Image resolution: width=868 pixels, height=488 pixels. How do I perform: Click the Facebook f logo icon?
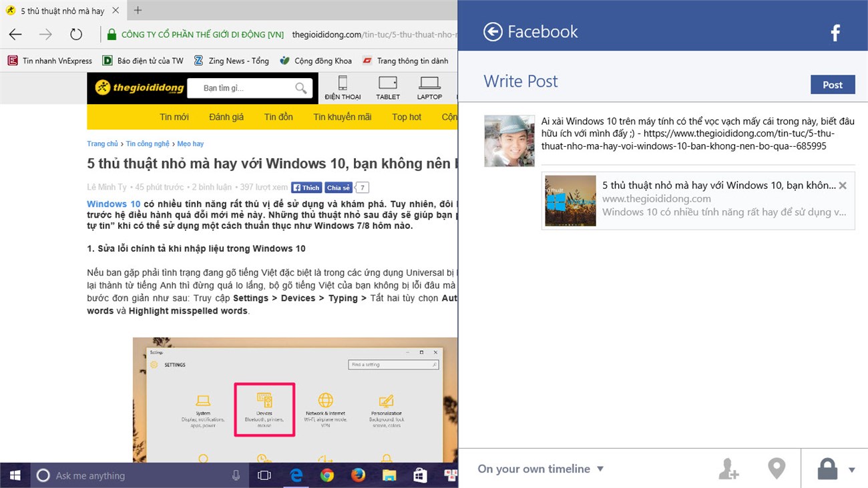click(x=835, y=33)
